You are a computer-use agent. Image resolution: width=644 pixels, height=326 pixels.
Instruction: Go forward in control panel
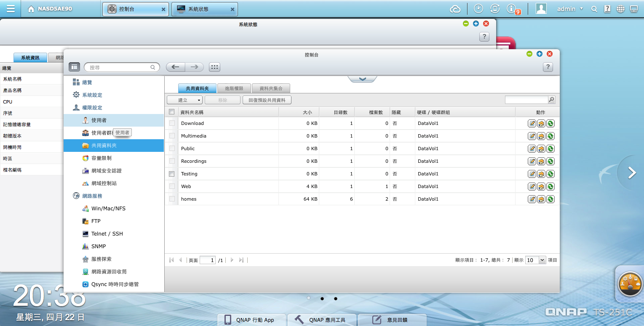195,67
